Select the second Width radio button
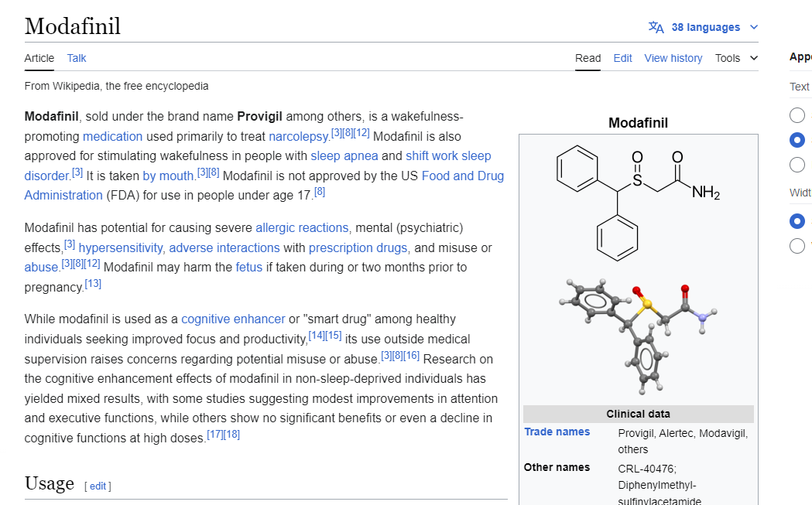Image resolution: width=812 pixels, height=505 pixels. click(797, 246)
